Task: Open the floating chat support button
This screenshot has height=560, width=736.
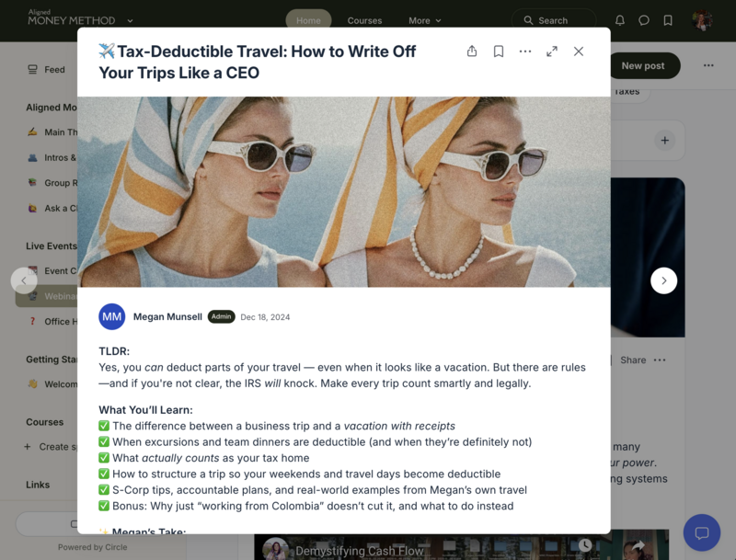Action: click(x=701, y=532)
